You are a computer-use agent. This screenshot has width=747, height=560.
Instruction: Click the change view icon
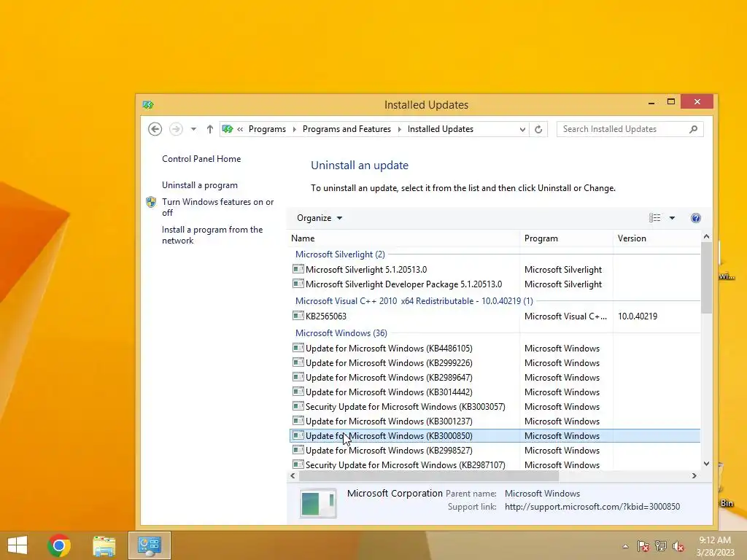tap(654, 217)
